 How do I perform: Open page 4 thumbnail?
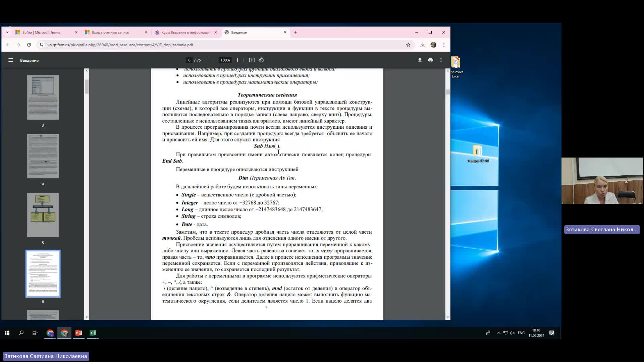43,156
